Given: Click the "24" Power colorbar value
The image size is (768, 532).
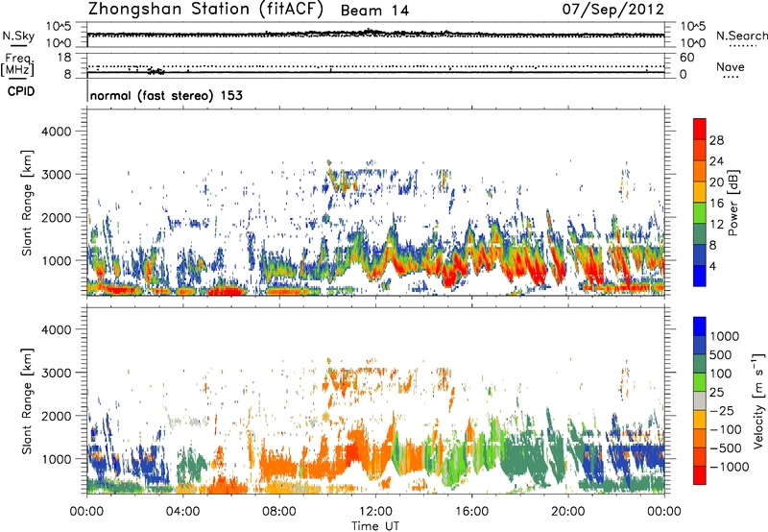Looking at the screenshot, I should (x=716, y=161).
